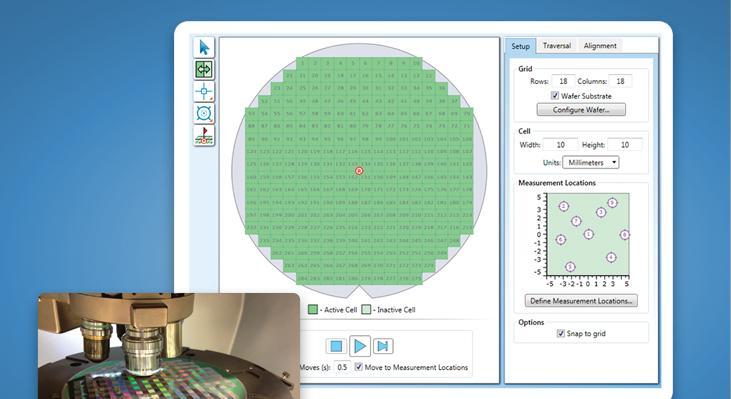Click the red center marker on wafer
Screen dimensions: 731x399
point(359,171)
